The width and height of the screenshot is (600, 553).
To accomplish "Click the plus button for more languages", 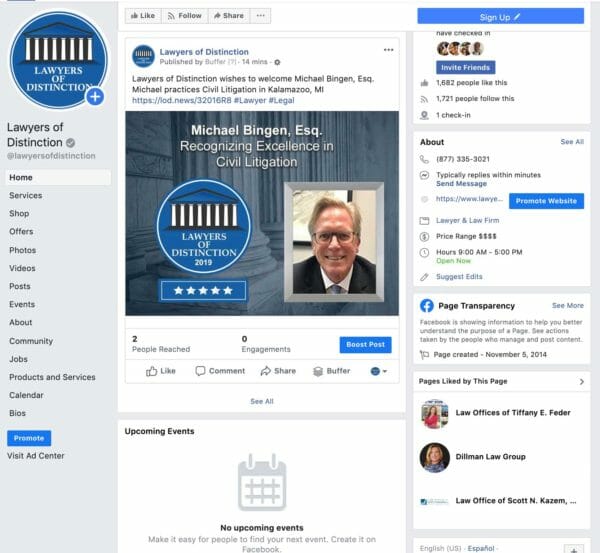I will (x=574, y=550).
